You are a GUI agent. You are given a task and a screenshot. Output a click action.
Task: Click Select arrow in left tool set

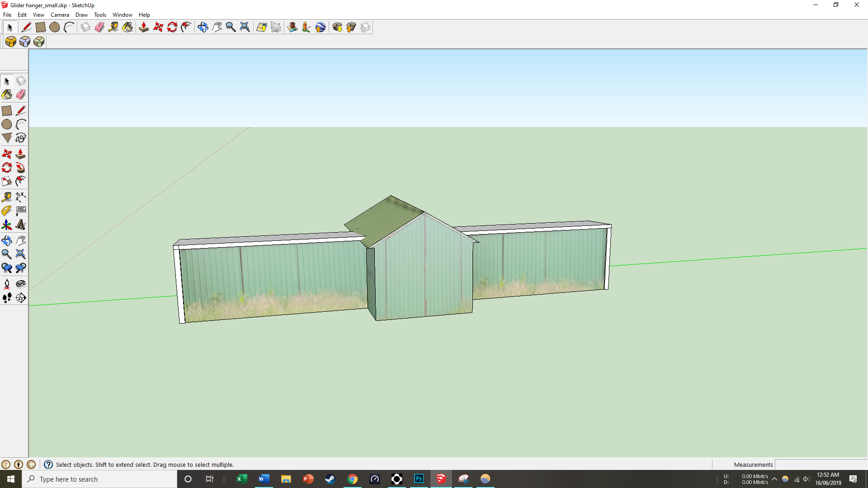7,81
